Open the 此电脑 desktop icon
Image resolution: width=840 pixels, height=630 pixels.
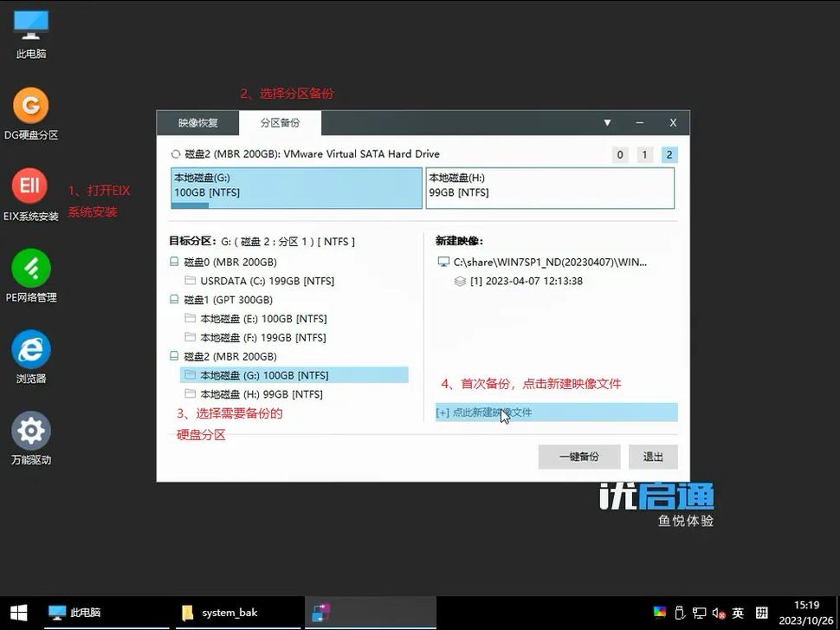click(31, 34)
